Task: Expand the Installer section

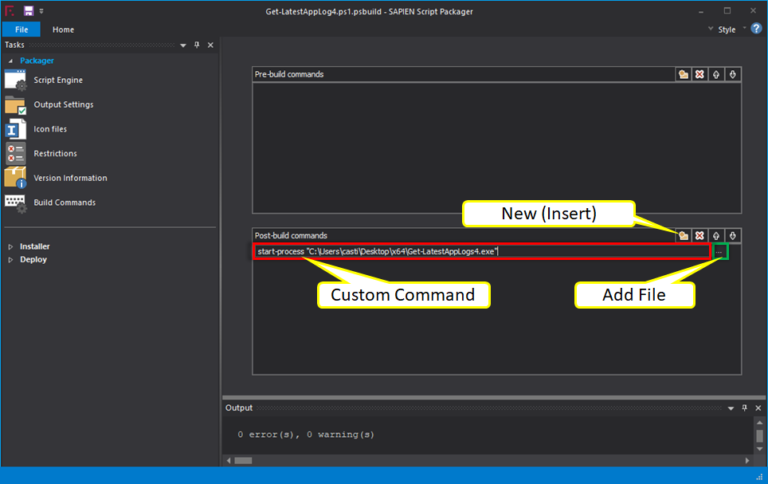Action: (10, 247)
